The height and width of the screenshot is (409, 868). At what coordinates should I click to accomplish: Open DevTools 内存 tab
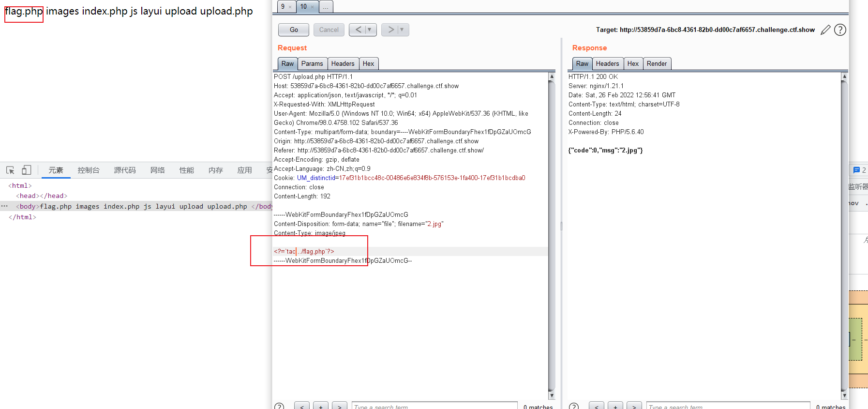click(x=216, y=170)
